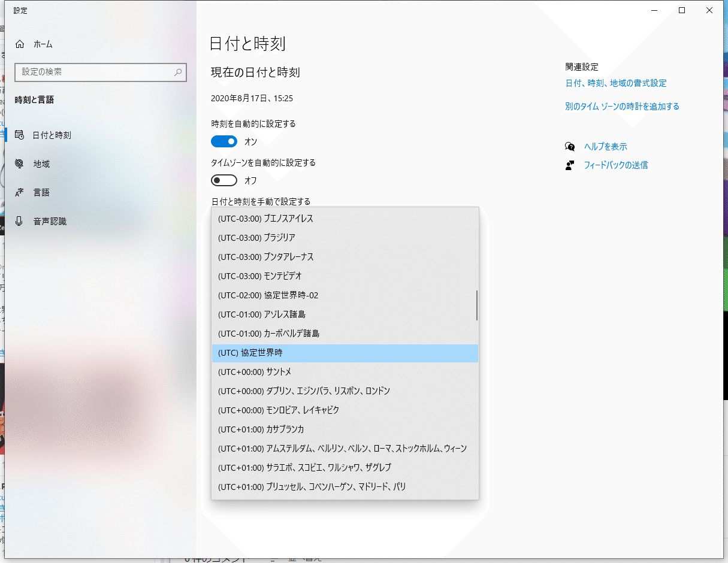Click the ヘルプを表示 chat bubble icon

coord(570,147)
